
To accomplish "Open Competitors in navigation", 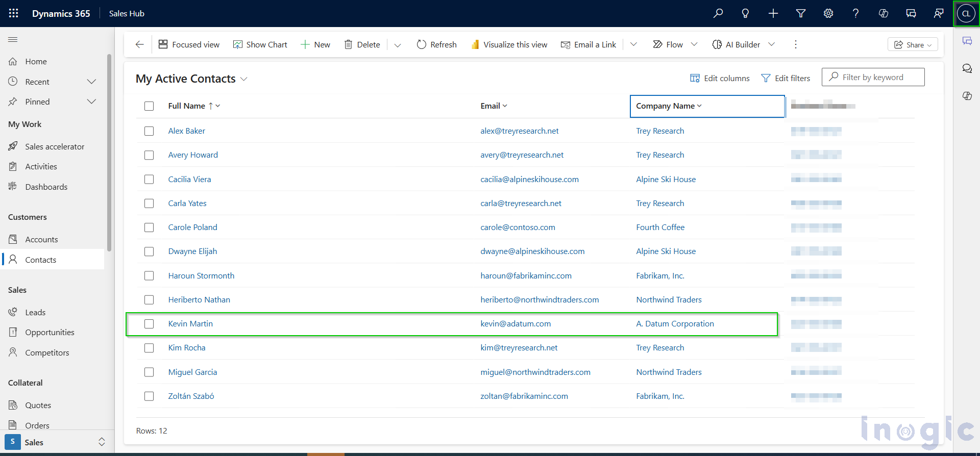I will pos(47,352).
